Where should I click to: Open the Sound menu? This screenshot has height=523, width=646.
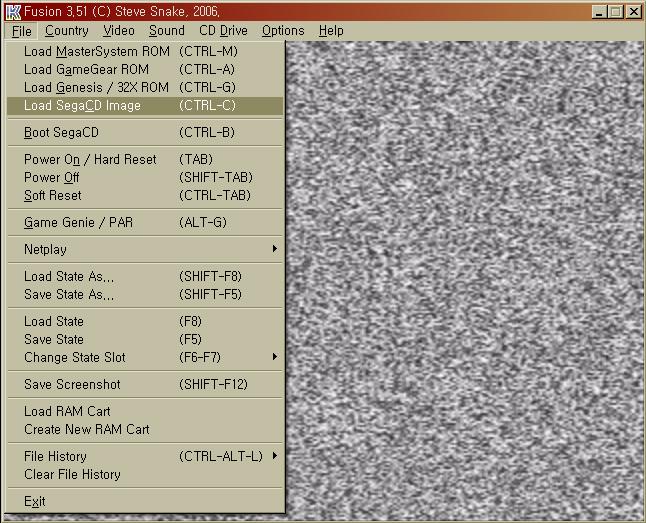click(166, 31)
